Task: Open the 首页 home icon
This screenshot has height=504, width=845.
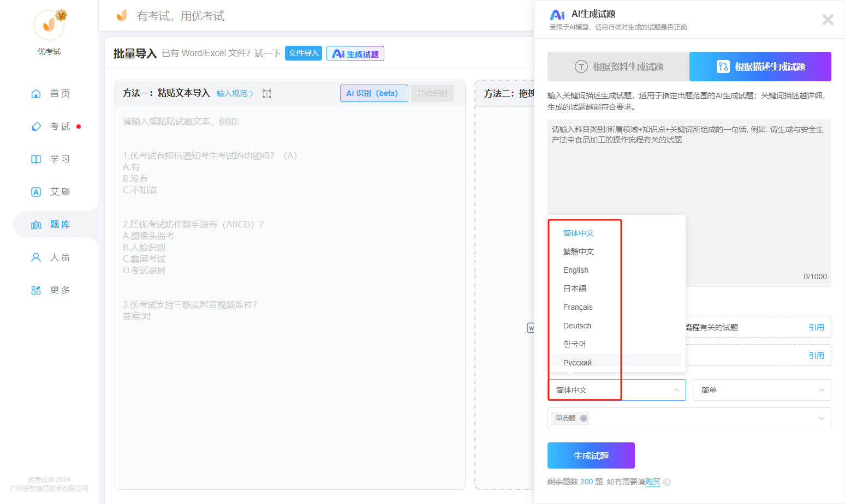Action: (36, 94)
